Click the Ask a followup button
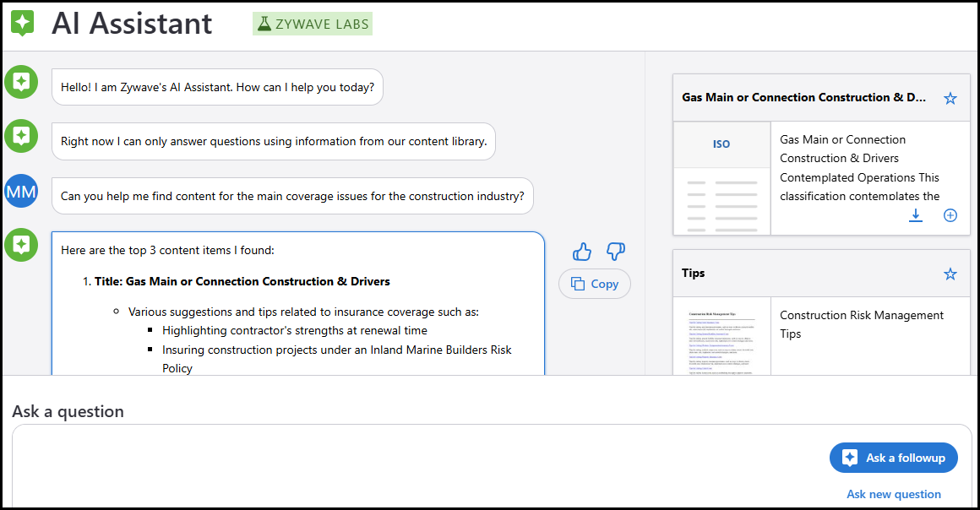 pos(893,458)
